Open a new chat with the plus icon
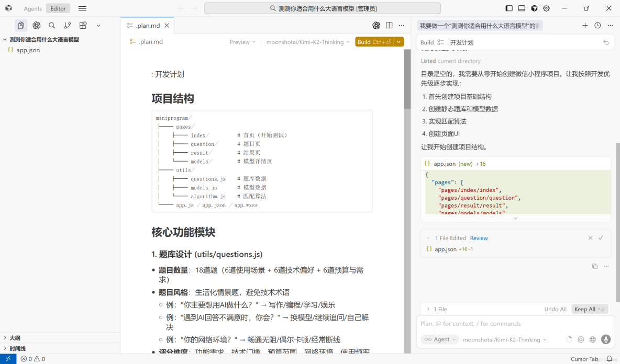This screenshot has width=620, height=364. 584,25
